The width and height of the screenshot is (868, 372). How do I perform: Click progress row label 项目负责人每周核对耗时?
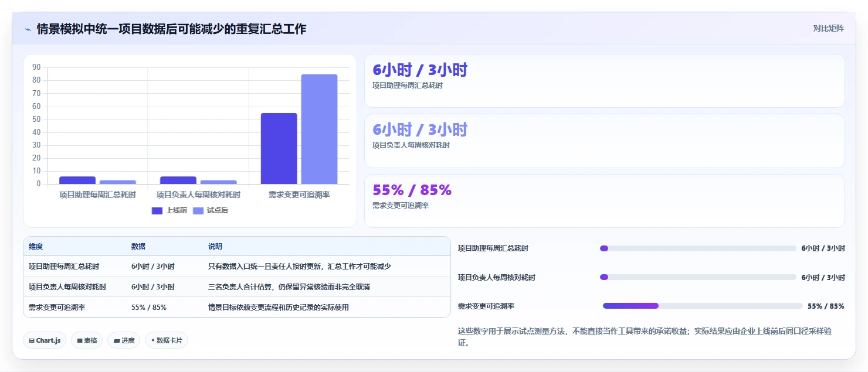pos(497,277)
